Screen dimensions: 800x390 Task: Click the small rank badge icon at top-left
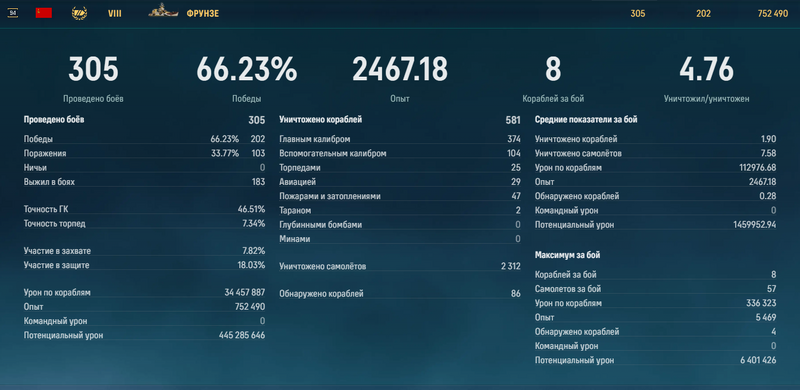13,13
